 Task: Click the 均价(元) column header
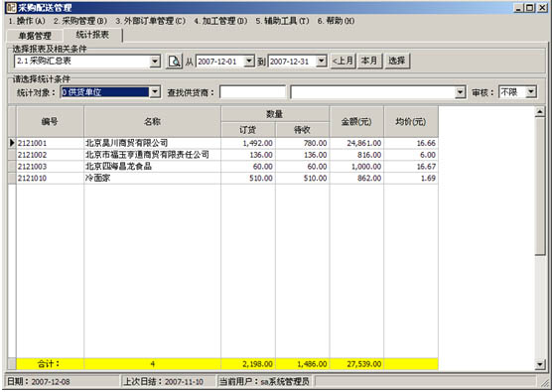(411, 122)
